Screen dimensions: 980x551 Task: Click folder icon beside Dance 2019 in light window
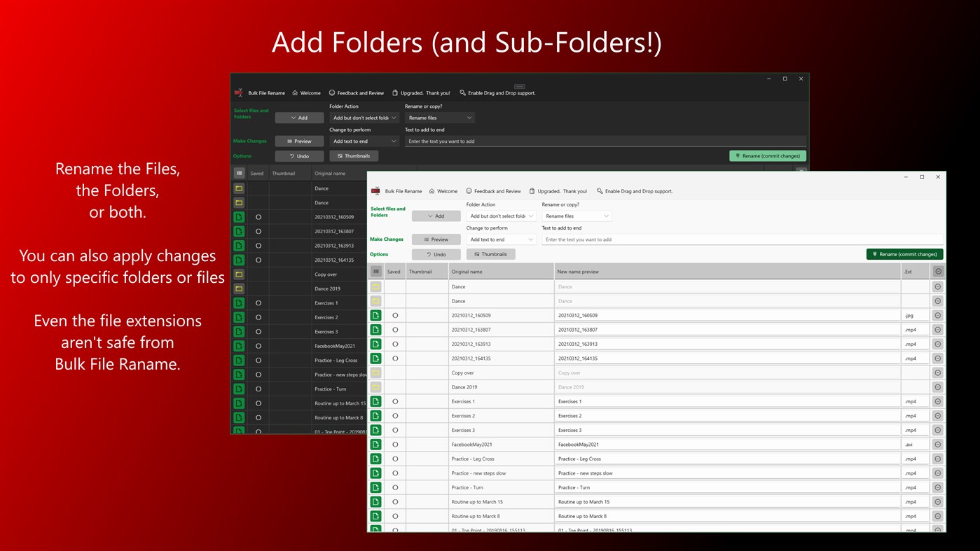point(376,387)
